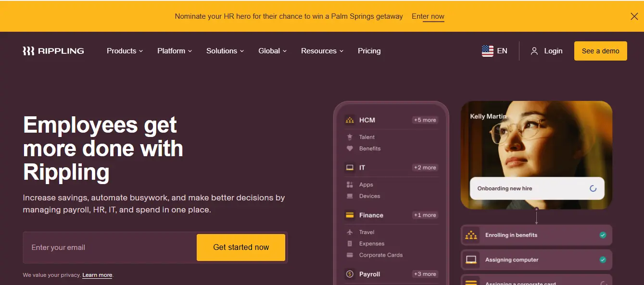Expand IT's +2 more badge
This screenshot has width=644, height=285.
[x=425, y=168]
